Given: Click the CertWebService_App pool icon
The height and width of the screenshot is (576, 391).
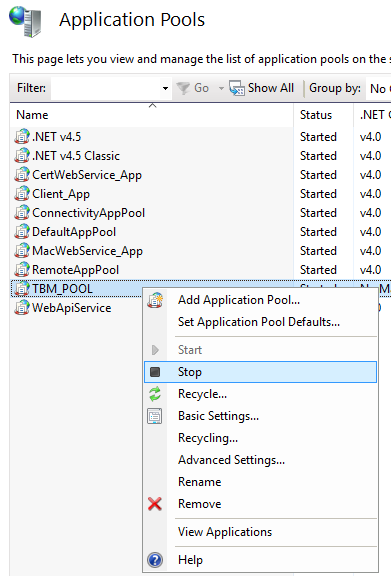Looking at the screenshot, I should [22, 174].
